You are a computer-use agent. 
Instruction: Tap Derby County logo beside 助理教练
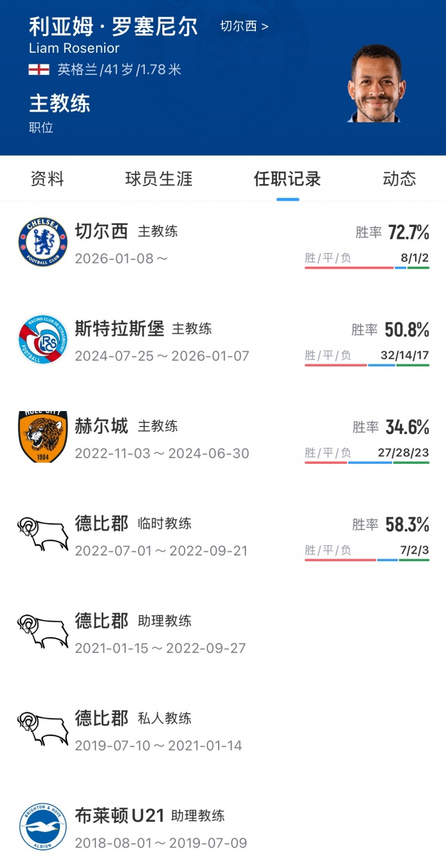click(43, 631)
